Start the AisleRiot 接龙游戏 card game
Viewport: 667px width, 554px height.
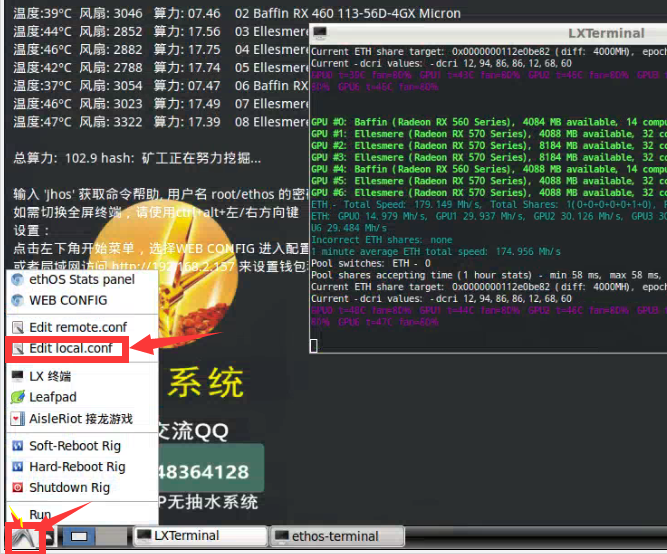click(81, 419)
